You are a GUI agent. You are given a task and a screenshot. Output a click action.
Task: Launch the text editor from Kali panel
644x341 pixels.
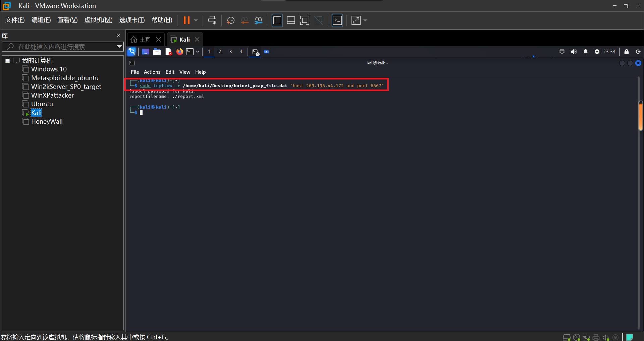[168, 52]
